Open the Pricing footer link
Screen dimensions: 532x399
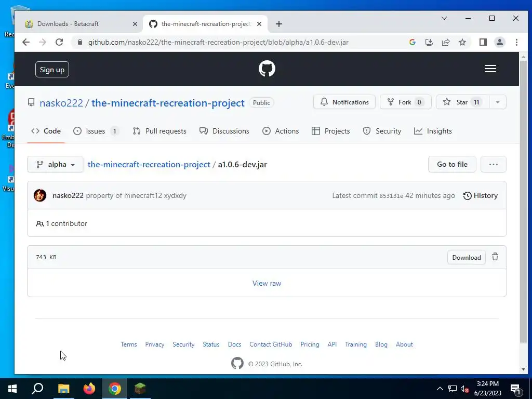click(x=310, y=344)
